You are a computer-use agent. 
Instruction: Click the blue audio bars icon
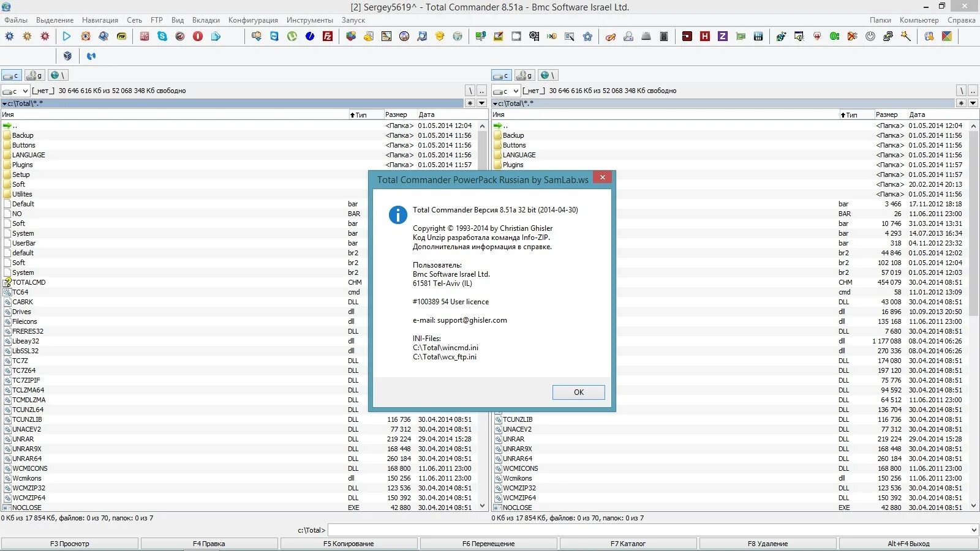758,37
